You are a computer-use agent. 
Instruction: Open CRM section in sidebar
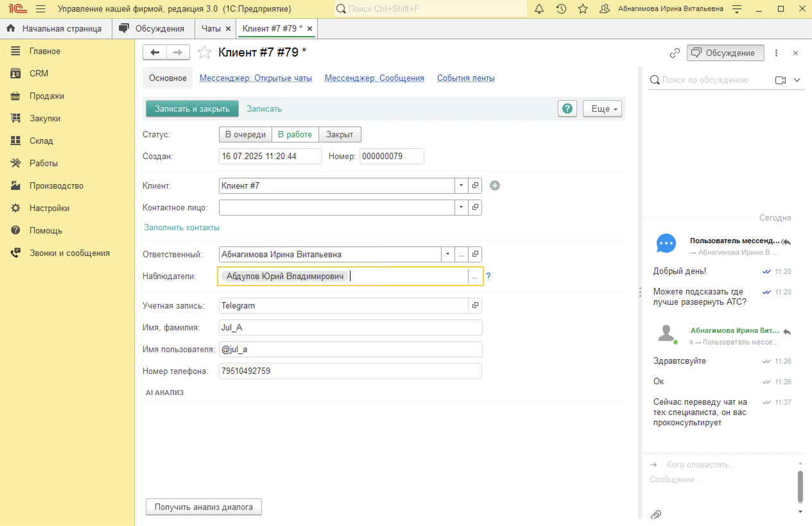coord(39,74)
